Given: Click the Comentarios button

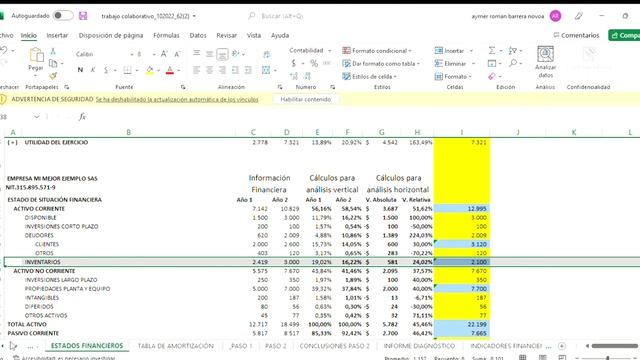Looking at the screenshot, I should [x=576, y=36].
